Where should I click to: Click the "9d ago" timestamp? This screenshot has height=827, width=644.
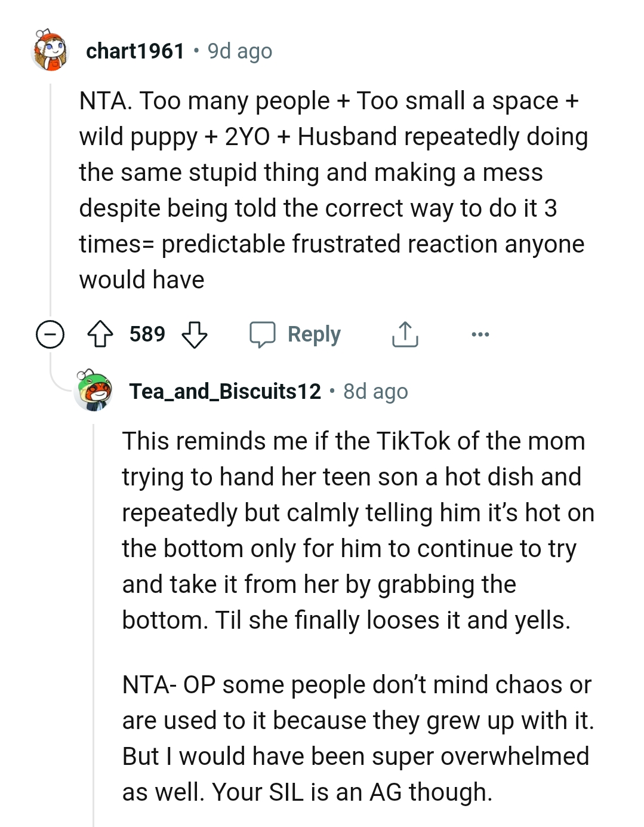[240, 51]
